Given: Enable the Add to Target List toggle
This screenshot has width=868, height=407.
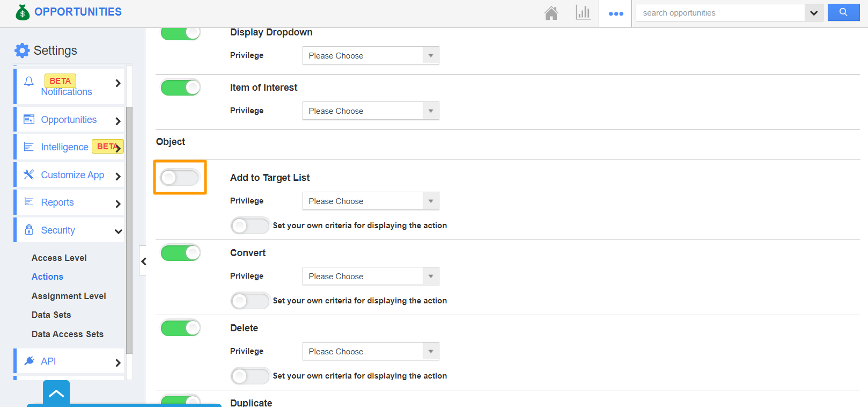Looking at the screenshot, I should click(x=180, y=177).
